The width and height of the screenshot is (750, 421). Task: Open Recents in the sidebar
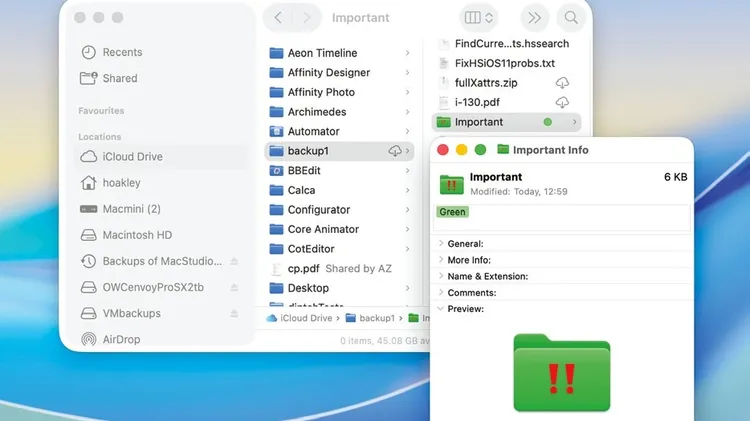pyautogui.click(x=122, y=52)
